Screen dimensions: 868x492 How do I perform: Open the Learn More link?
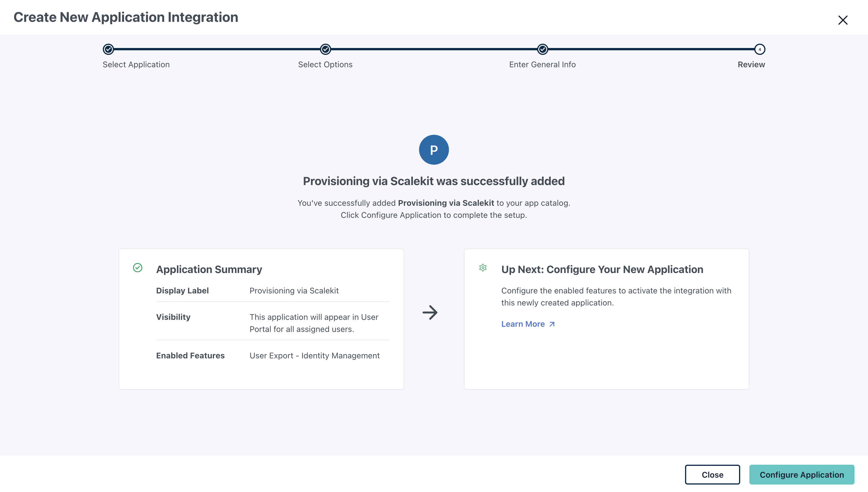[523, 324]
